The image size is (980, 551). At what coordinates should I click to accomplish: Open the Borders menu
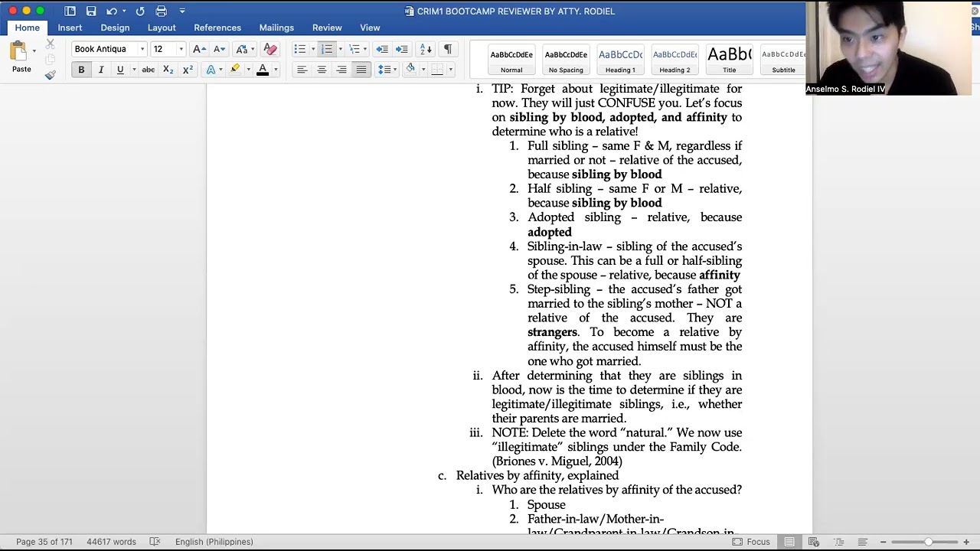tap(440, 70)
